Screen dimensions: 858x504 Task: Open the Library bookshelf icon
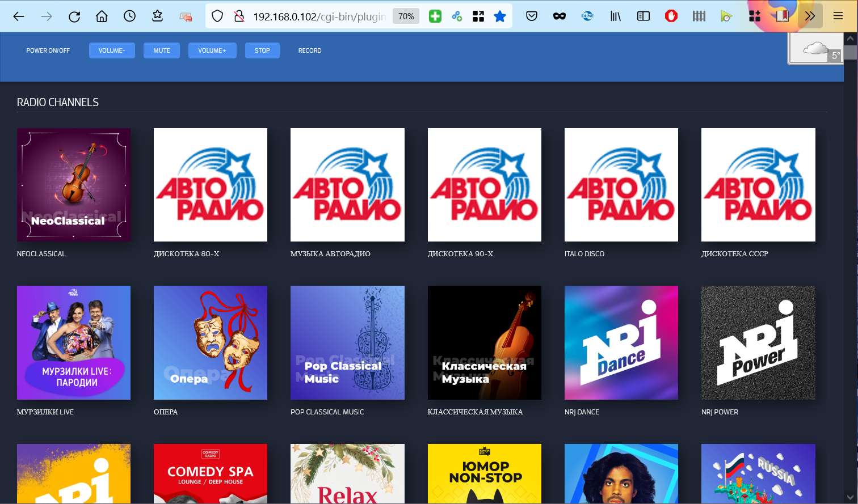click(616, 16)
